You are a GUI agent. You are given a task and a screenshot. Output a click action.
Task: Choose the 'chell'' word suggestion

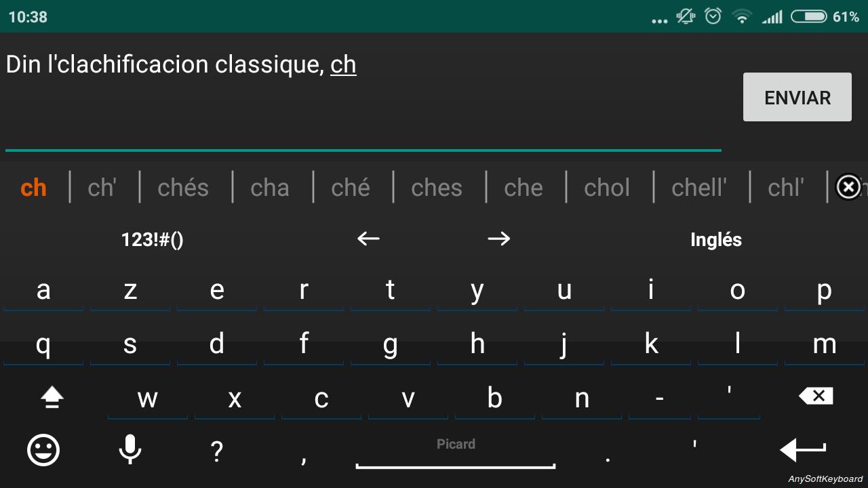pyautogui.click(x=699, y=188)
